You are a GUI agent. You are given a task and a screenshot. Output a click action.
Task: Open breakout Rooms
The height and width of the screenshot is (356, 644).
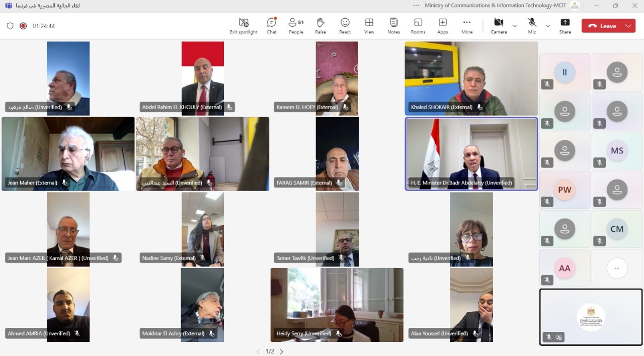coord(418,26)
